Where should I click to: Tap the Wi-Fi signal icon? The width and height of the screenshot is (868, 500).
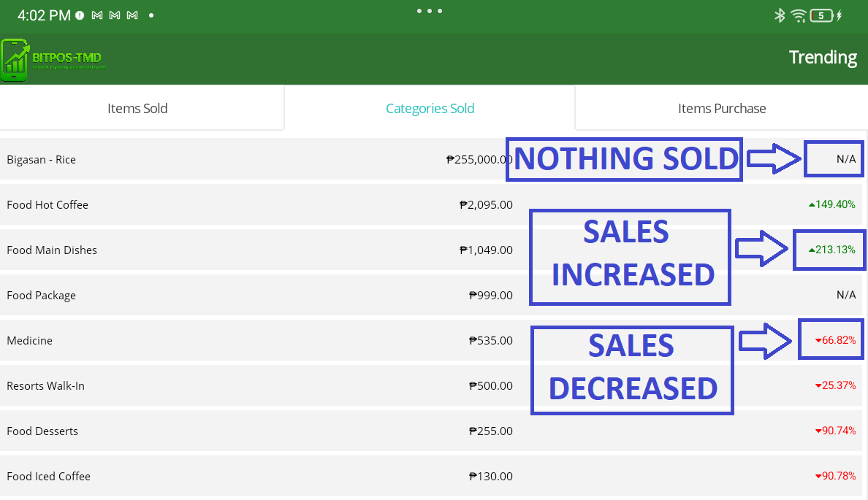pos(799,15)
